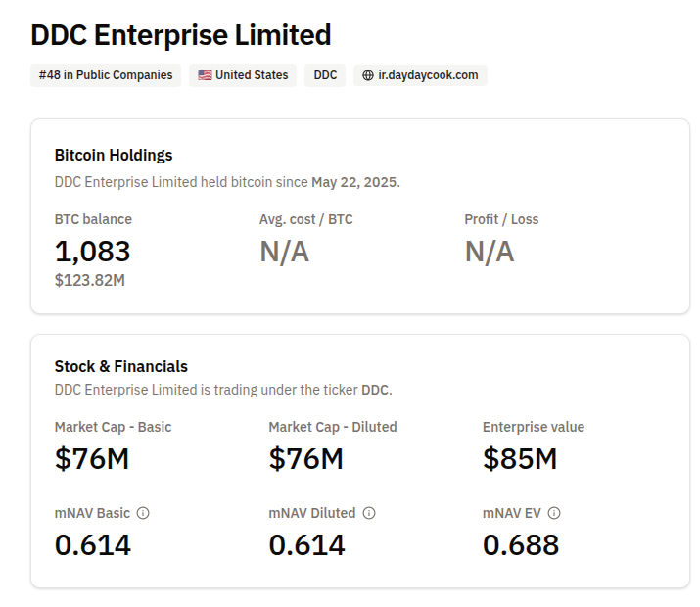Screen dimensions: 700x607
Task: Click the N/A under Avg. cost / BTC
Action: tap(284, 252)
